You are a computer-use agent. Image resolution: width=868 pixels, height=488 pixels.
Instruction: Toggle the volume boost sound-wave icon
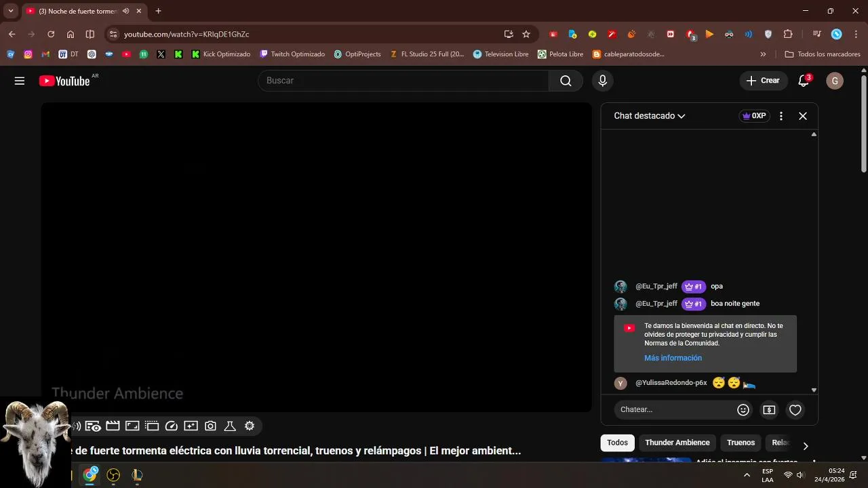pyautogui.click(x=75, y=426)
